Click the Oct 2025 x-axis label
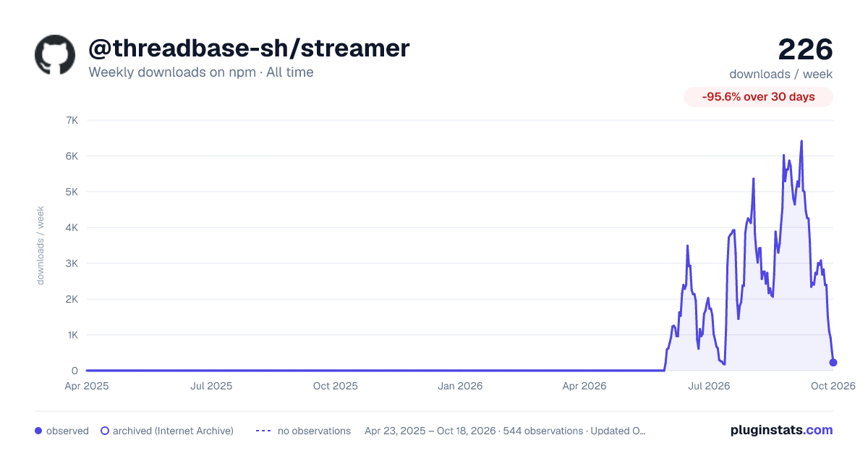Viewport: 868px width, 456px height. (336, 386)
